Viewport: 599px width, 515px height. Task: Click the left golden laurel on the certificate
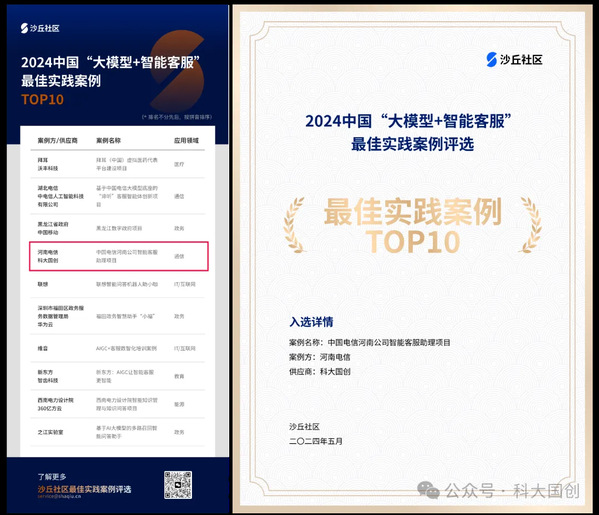point(294,225)
